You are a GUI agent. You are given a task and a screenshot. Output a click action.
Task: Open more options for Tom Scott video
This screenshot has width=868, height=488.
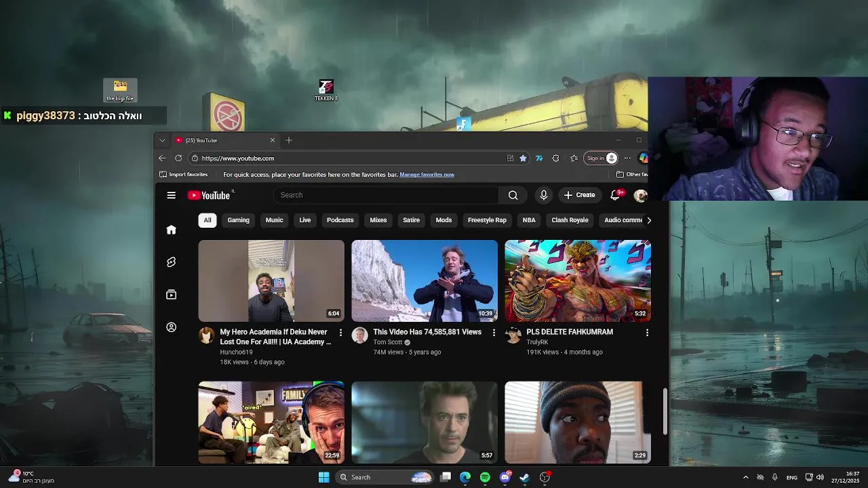click(x=494, y=333)
